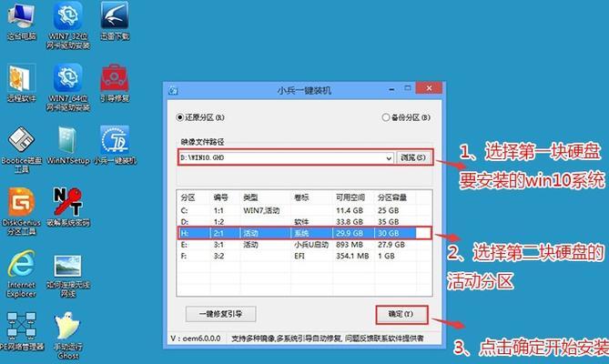Click the 小兵一键装机 window title icon
The height and width of the screenshot is (364, 609).
tap(173, 91)
